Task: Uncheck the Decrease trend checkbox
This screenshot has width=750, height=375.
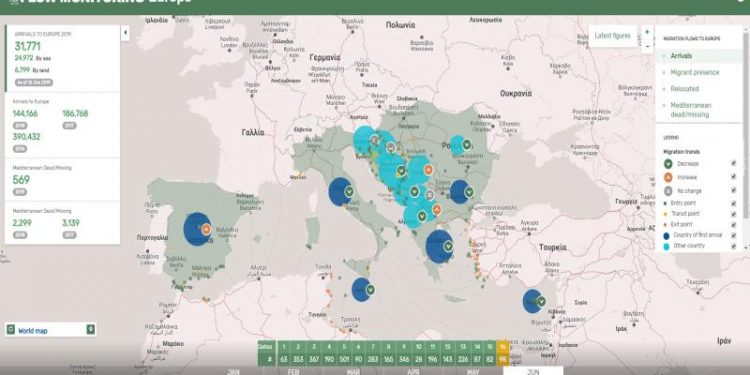Action: pos(734,164)
